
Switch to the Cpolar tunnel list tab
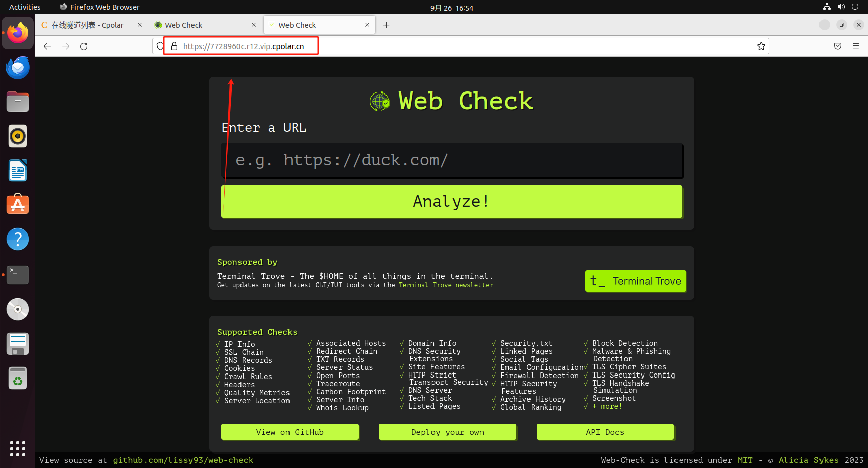tap(92, 25)
